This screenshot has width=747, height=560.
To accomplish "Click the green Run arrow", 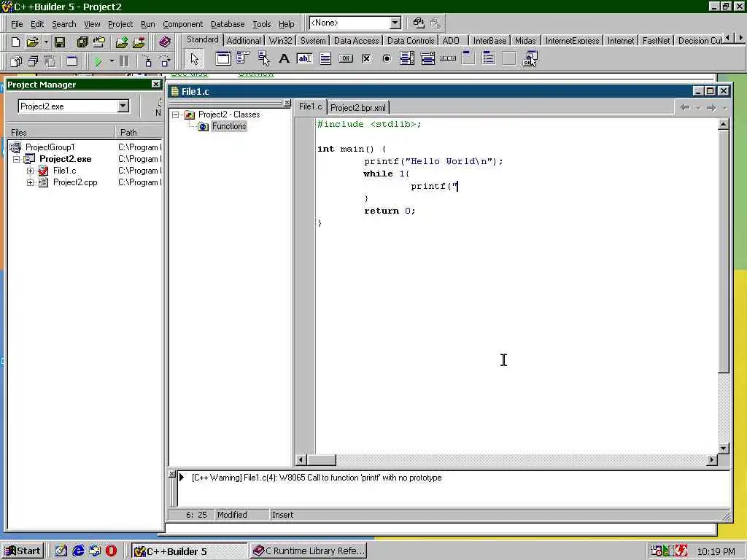I will 98,61.
